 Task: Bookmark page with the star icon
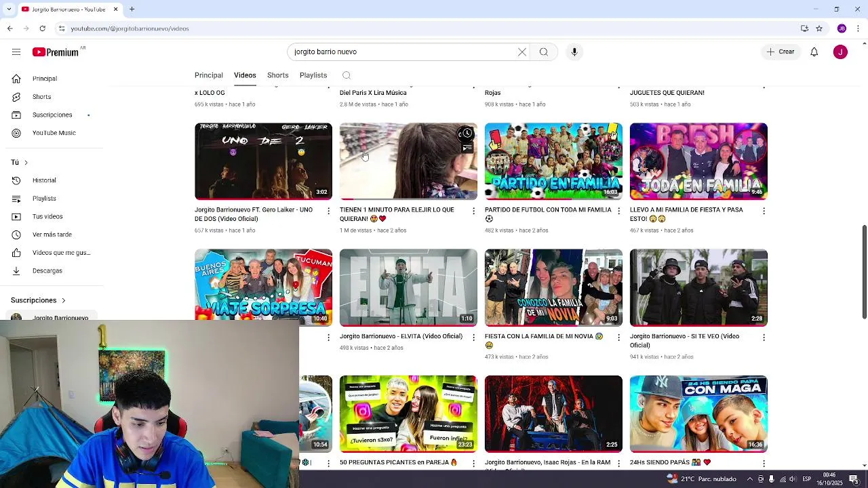[819, 28]
